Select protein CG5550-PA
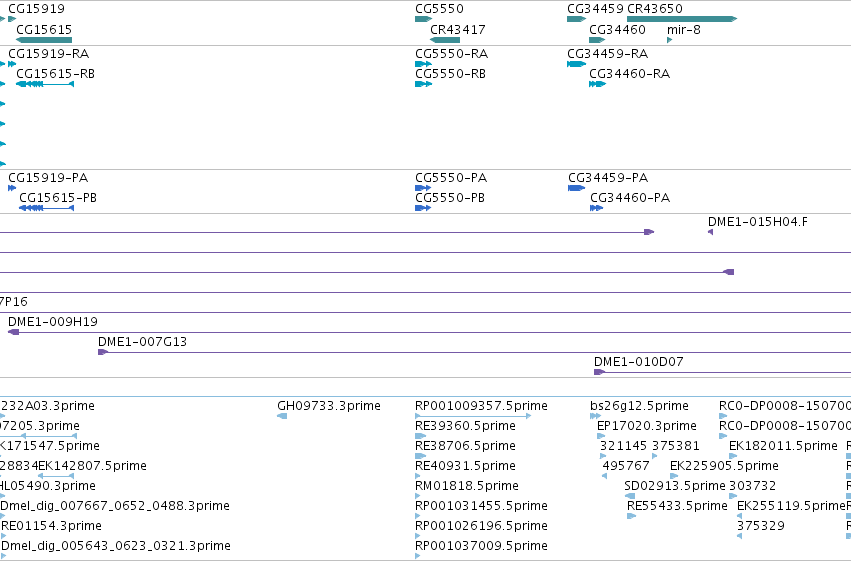851x561 pixels. point(423,188)
